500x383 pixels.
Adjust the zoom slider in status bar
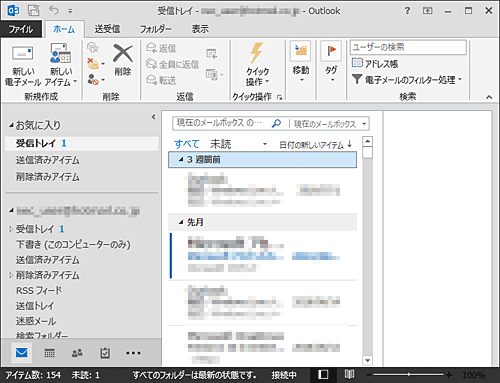coord(409,375)
